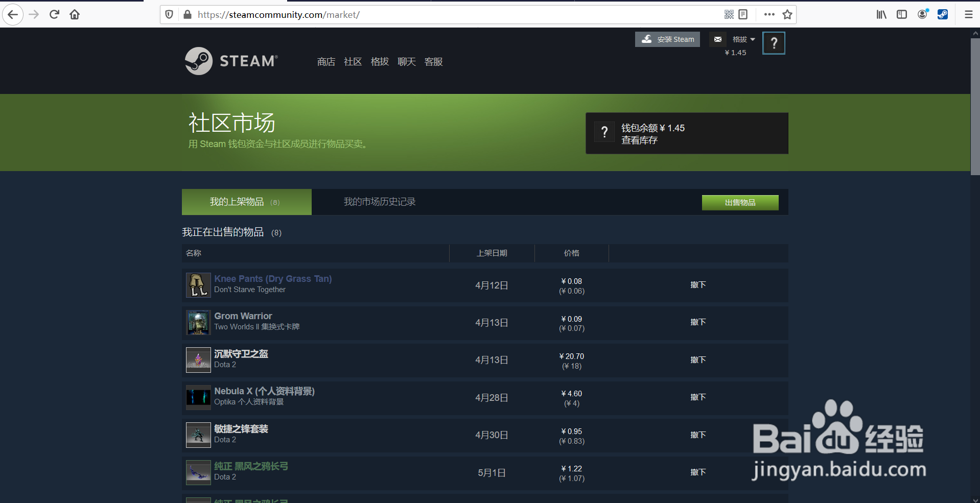Click the 纯正 黑风之鸦长弓 thumbnail
980x503 pixels.
[x=198, y=472]
